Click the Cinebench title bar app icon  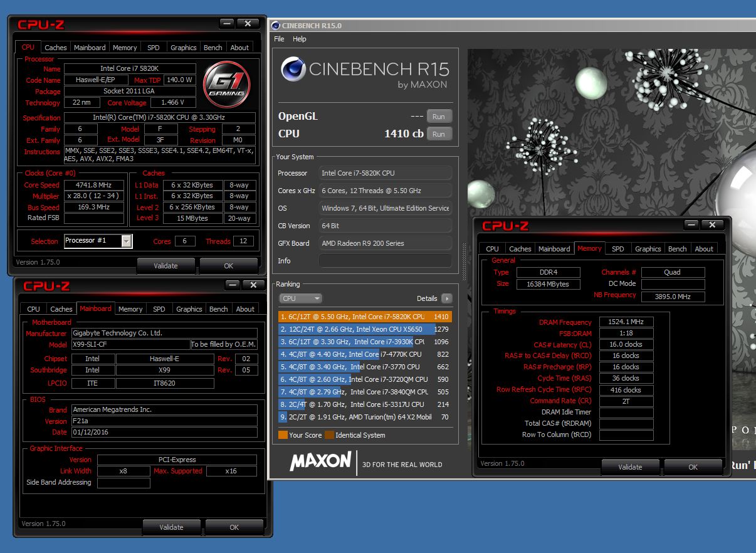[x=276, y=26]
